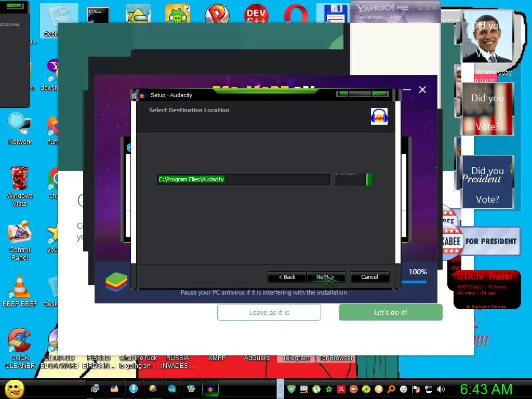Click the network connection tray icon

click(x=429, y=390)
